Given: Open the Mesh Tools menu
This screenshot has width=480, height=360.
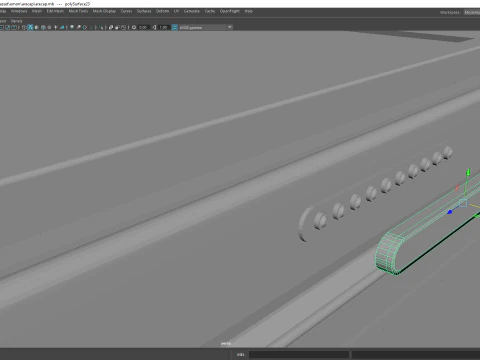Looking at the screenshot, I should [x=78, y=11].
